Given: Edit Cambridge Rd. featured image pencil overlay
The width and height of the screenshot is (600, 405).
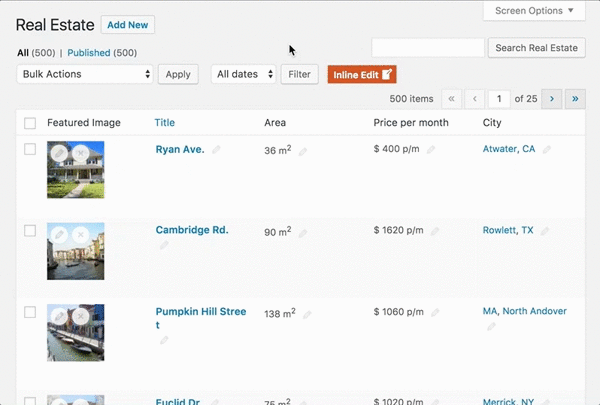Looking at the screenshot, I should click(x=59, y=235).
